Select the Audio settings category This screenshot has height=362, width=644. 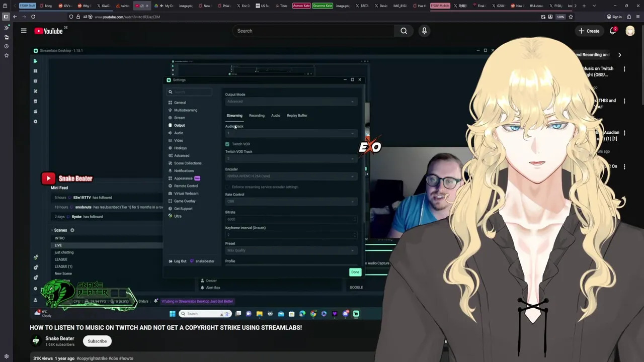click(178, 133)
